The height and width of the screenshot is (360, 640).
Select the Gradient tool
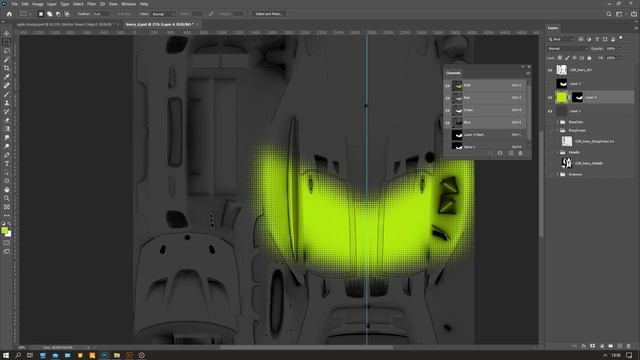click(x=7, y=129)
